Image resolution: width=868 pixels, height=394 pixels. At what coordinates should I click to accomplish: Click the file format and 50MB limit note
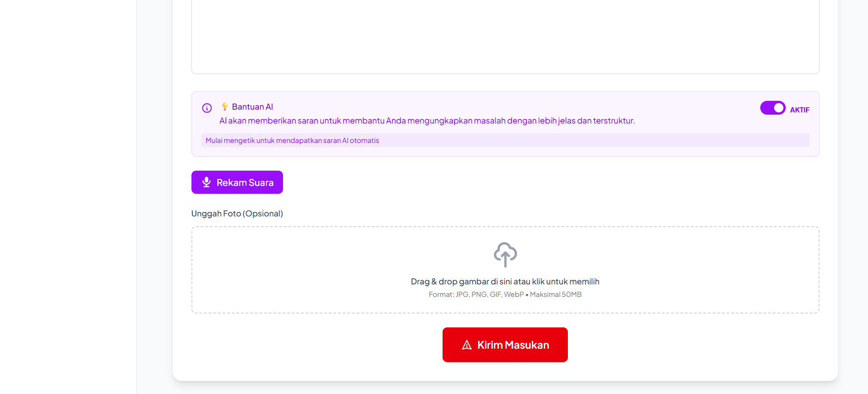click(505, 295)
